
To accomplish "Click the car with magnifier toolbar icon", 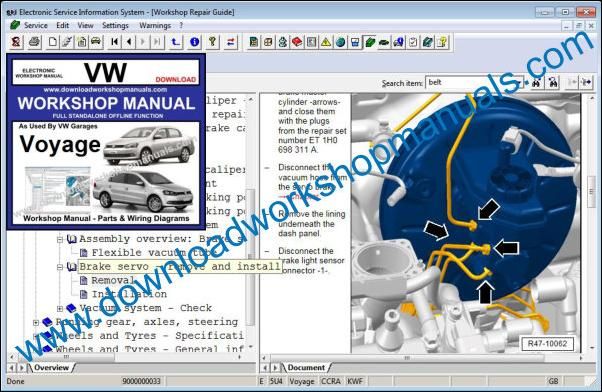I will click(x=399, y=41).
